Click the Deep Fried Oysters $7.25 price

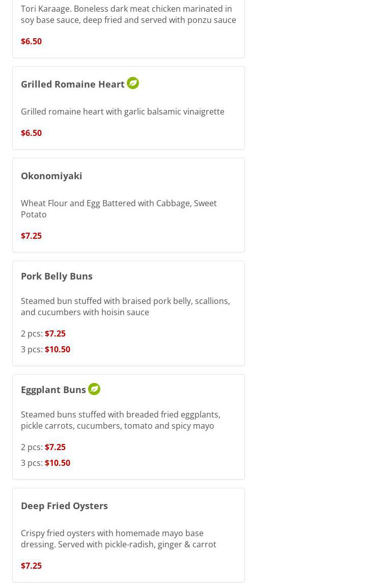[x=31, y=566]
